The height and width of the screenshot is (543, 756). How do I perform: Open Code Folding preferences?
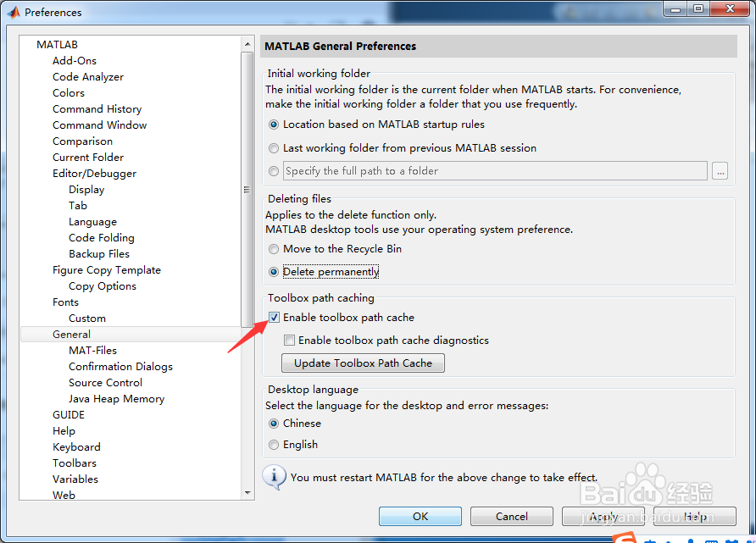click(x=101, y=238)
